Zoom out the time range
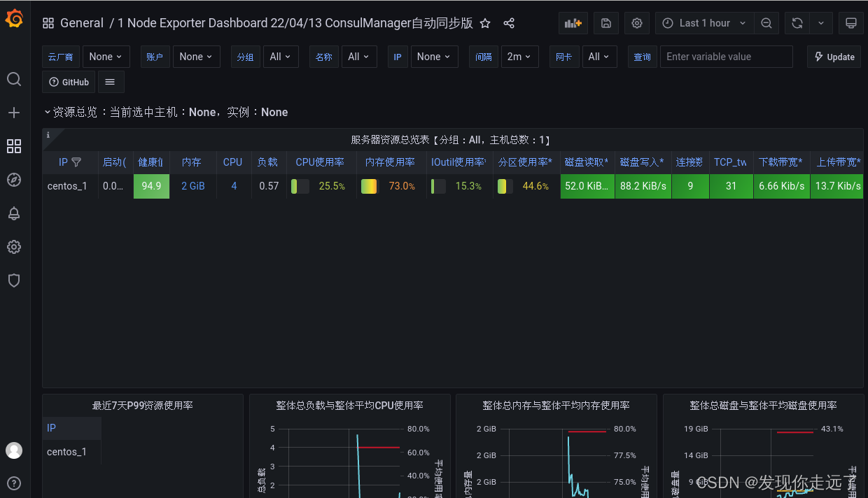Screen dimensions: 868x498 pyautogui.click(x=766, y=23)
